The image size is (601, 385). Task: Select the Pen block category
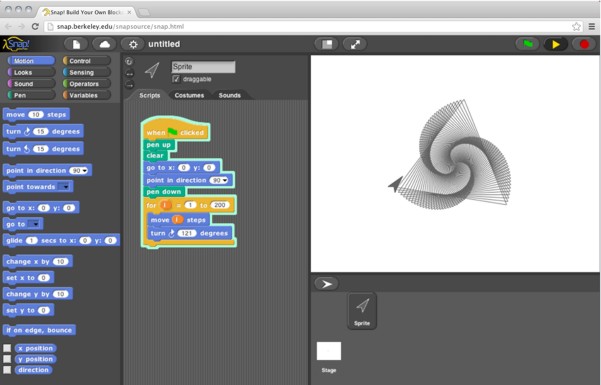click(x=31, y=95)
